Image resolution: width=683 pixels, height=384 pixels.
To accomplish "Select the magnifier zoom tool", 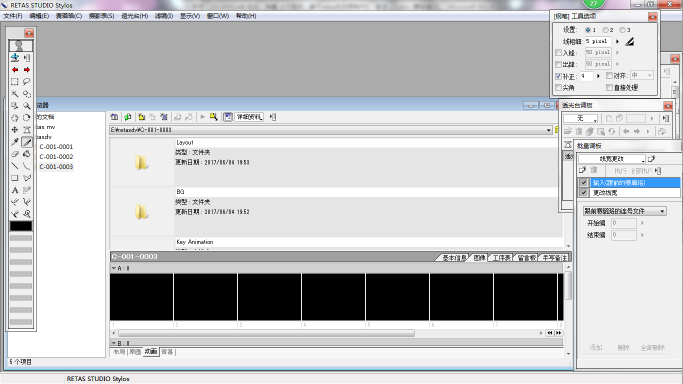I will 27,106.
